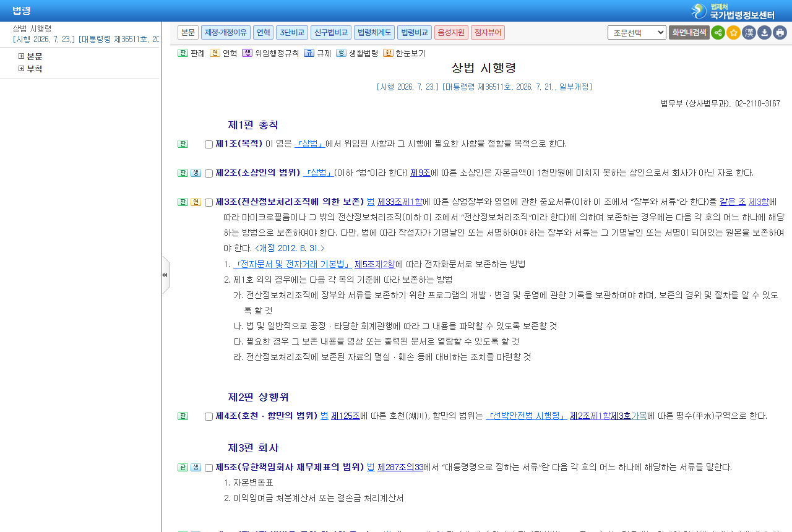This screenshot has height=532, width=792.
Task: Open the 신구법비교 tab
Action: click(331, 33)
